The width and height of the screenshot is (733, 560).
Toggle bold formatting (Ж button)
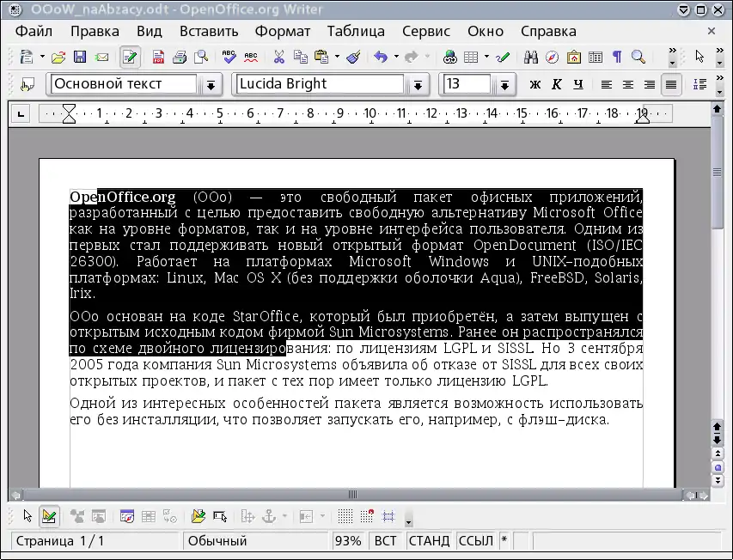pyautogui.click(x=535, y=84)
